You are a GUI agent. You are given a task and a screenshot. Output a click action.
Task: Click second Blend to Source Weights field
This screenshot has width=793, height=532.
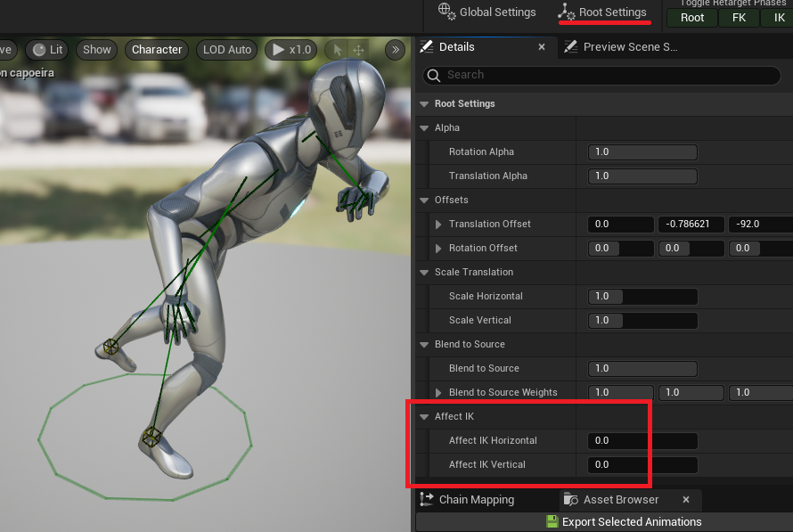point(691,392)
